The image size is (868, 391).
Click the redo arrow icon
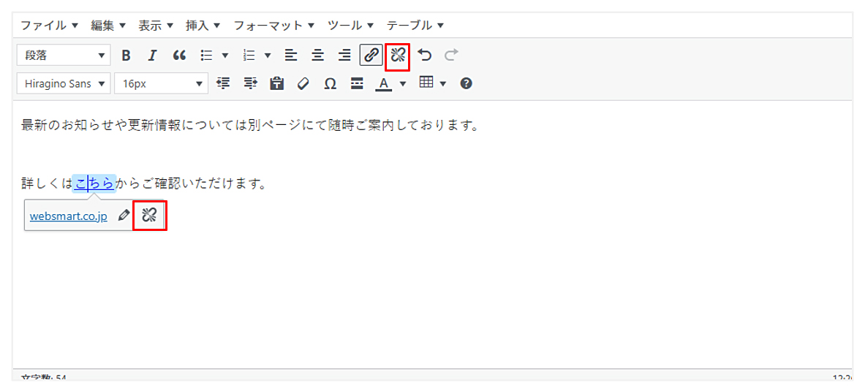click(451, 56)
